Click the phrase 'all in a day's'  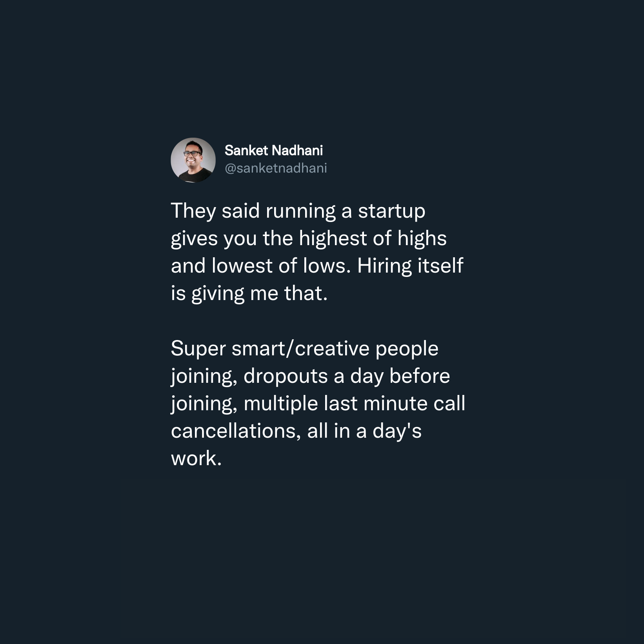click(364, 431)
